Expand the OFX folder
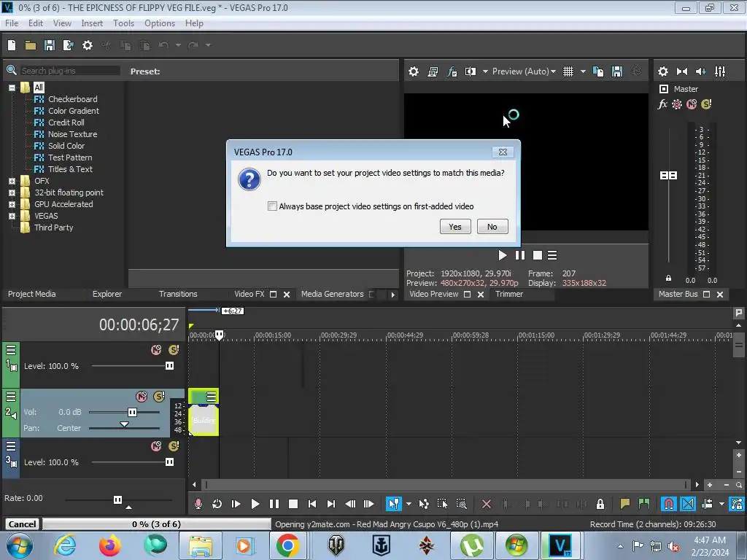 coord(12,181)
